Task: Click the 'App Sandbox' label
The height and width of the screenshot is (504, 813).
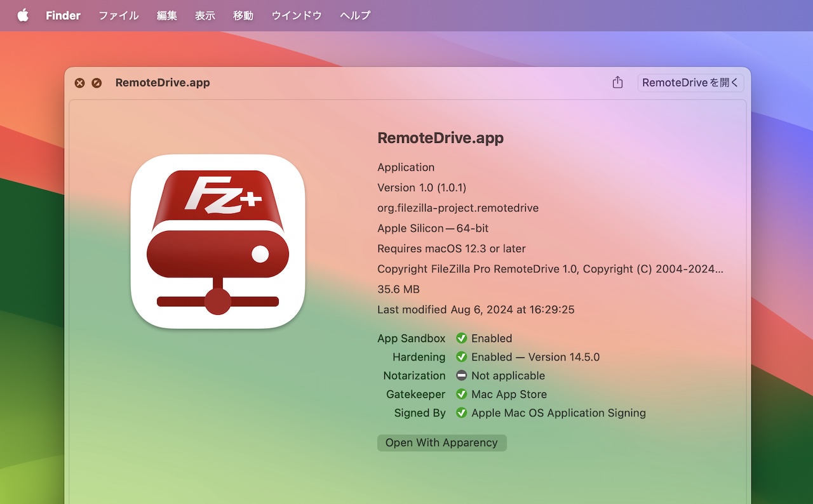Action: (412, 338)
